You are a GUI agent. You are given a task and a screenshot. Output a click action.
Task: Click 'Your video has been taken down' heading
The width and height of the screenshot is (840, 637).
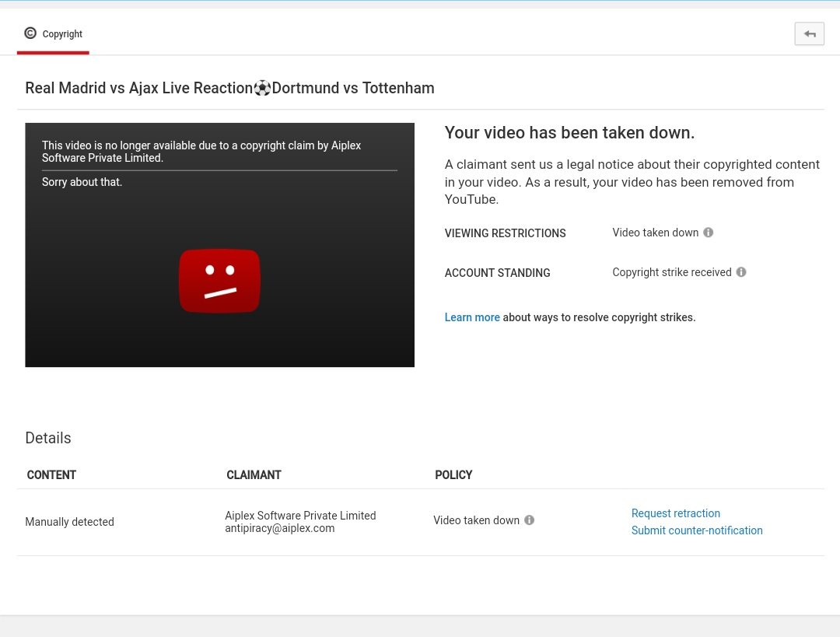pyautogui.click(x=569, y=132)
